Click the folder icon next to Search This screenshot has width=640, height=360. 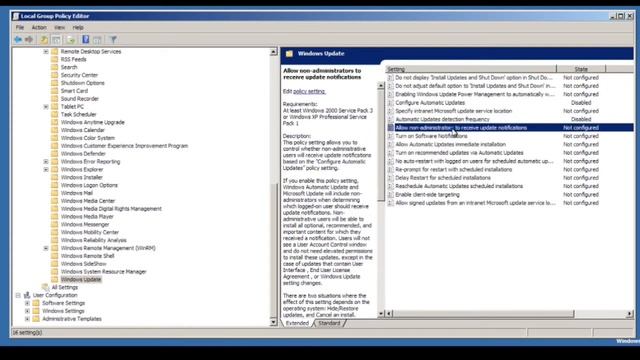[55, 67]
